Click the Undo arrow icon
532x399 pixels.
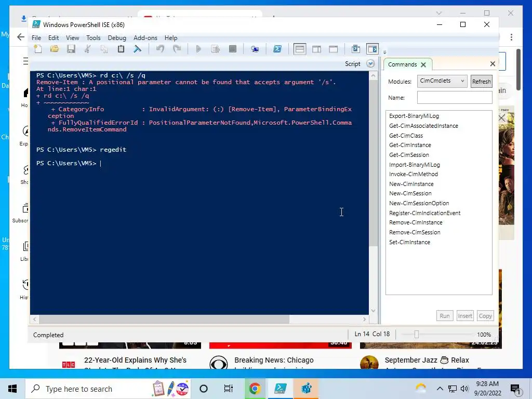coord(160,49)
